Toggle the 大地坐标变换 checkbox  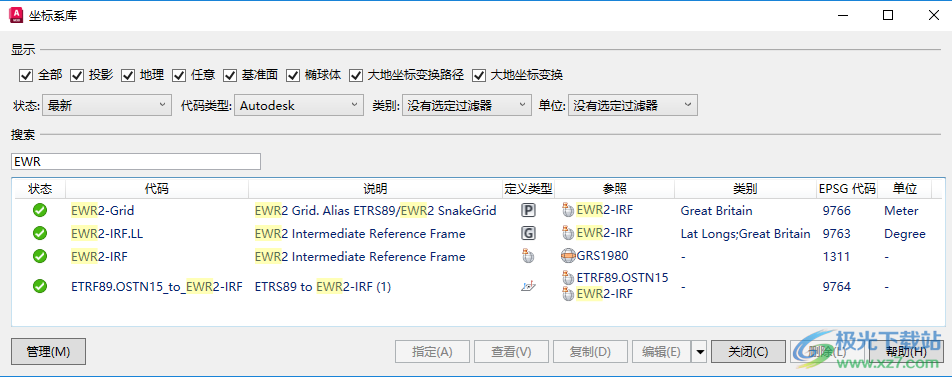click(x=479, y=75)
